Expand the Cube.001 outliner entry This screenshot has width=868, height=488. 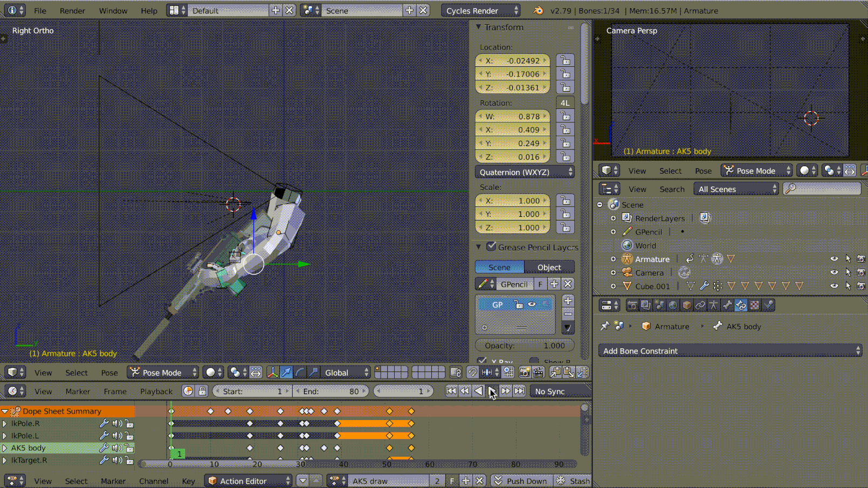pos(613,286)
